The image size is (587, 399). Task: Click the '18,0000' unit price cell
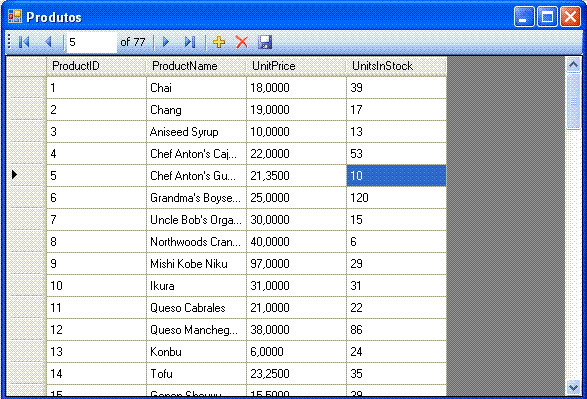pyautogui.click(x=296, y=88)
